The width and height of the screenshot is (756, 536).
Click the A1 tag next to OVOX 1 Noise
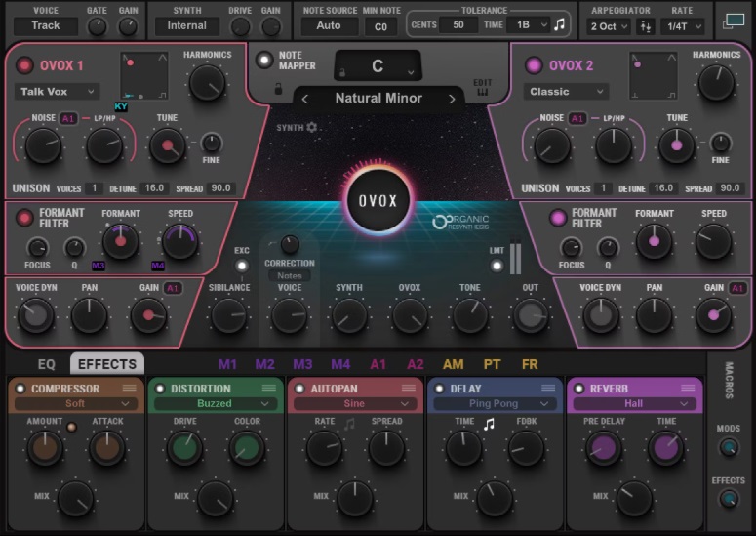point(68,118)
